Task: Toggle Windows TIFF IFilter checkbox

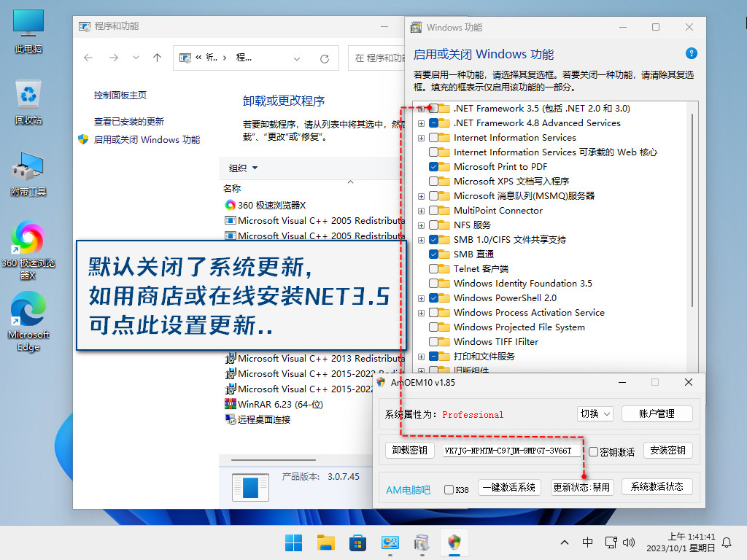Action: click(x=433, y=342)
